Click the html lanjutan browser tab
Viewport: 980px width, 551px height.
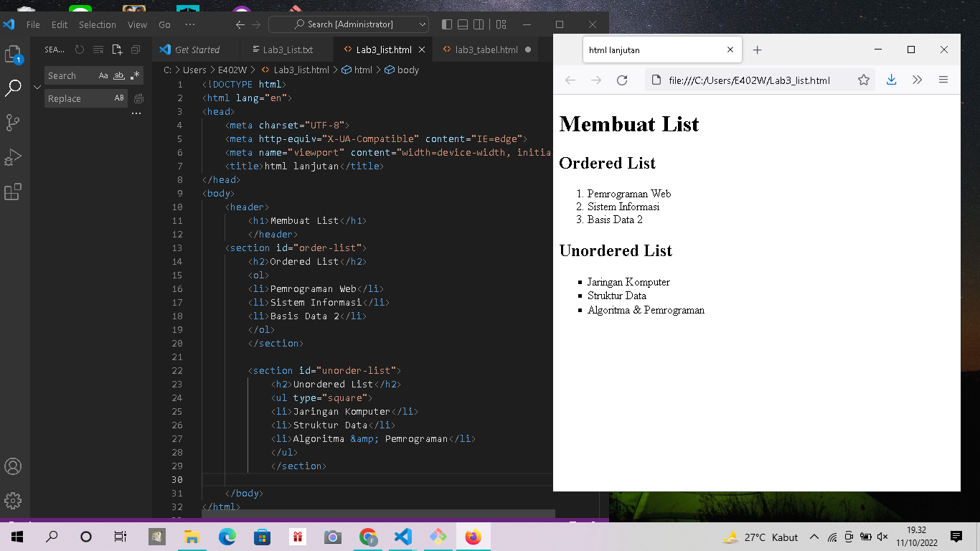pyautogui.click(x=646, y=50)
